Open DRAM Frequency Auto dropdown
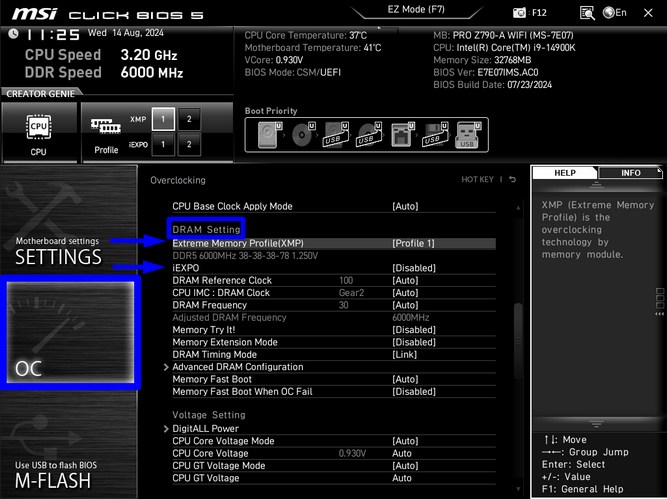This screenshot has width=667, height=499. tap(405, 305)
